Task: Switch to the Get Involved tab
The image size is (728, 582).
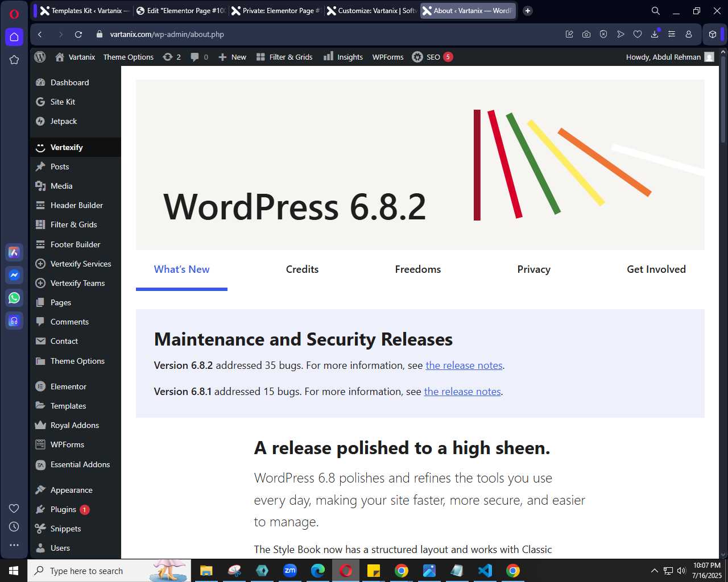Action: tap(656, 269)
